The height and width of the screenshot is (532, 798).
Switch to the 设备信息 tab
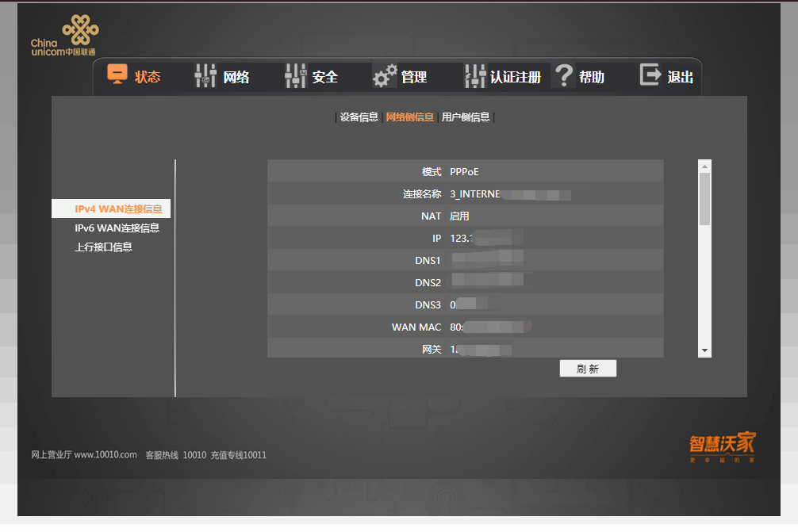coord(359,117)
